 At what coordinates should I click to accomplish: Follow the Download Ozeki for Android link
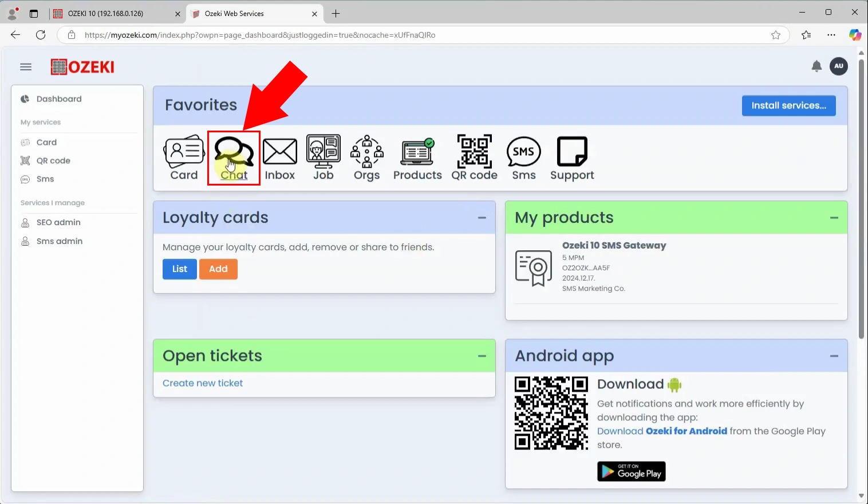click(x=662, y=431)
